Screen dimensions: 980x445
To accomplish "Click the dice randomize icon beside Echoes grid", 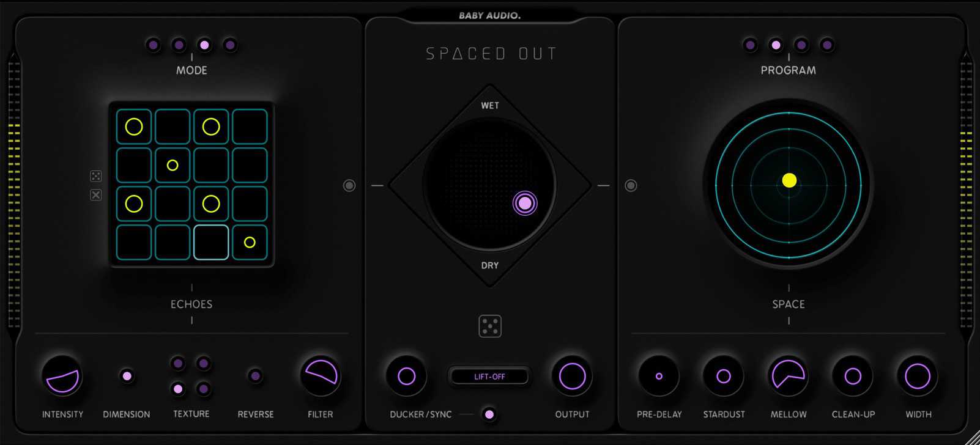I will (96, 176).
